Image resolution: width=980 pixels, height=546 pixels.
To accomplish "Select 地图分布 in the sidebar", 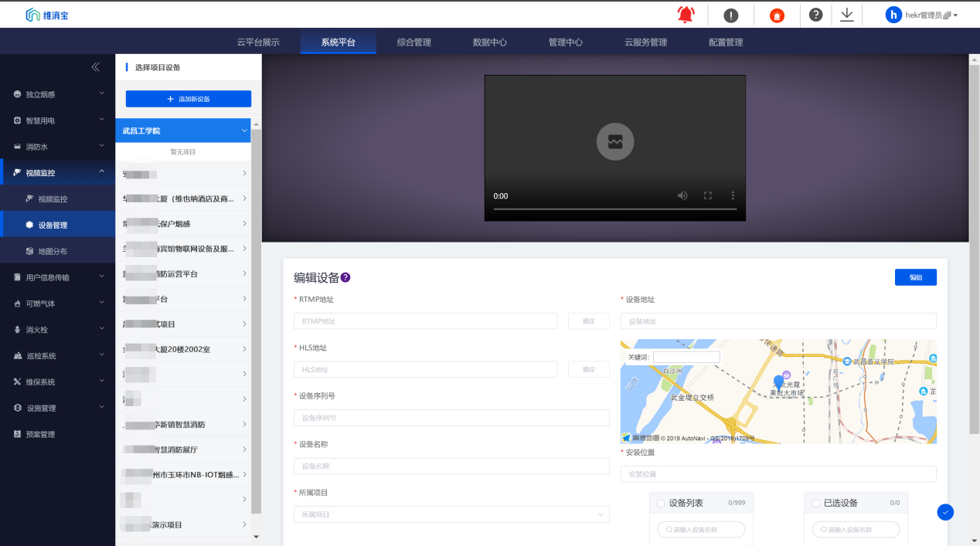I will [53, 251].
